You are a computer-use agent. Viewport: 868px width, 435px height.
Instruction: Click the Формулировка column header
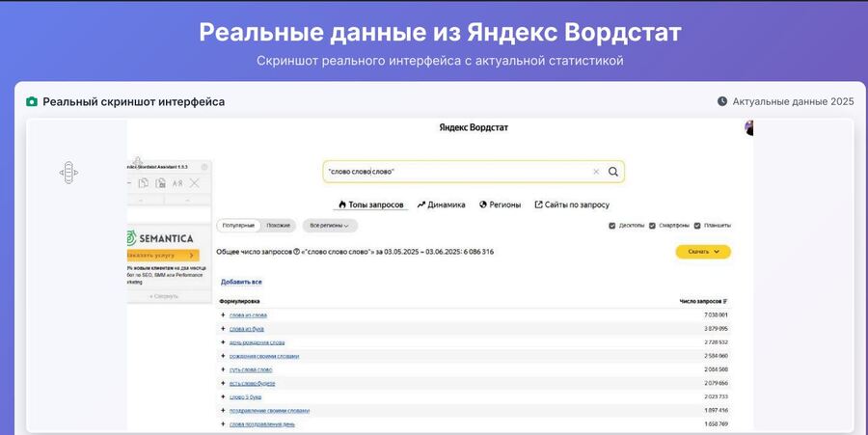(x=240, y=301)
